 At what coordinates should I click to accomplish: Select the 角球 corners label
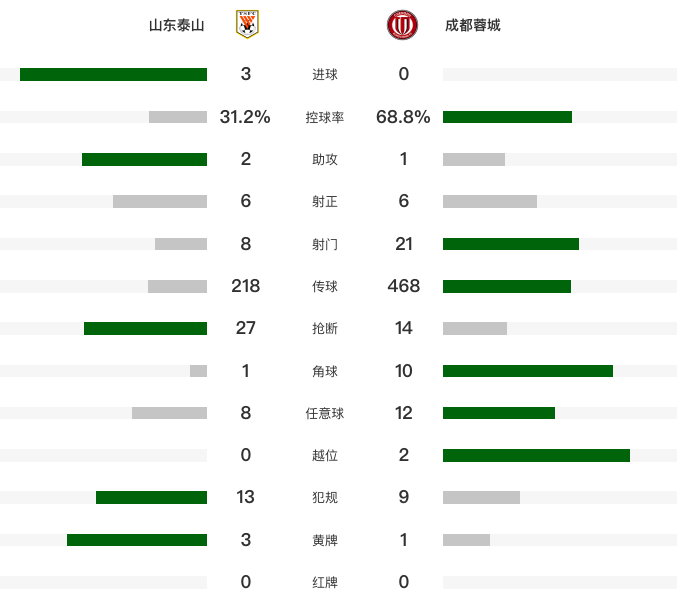pos(325,371)
